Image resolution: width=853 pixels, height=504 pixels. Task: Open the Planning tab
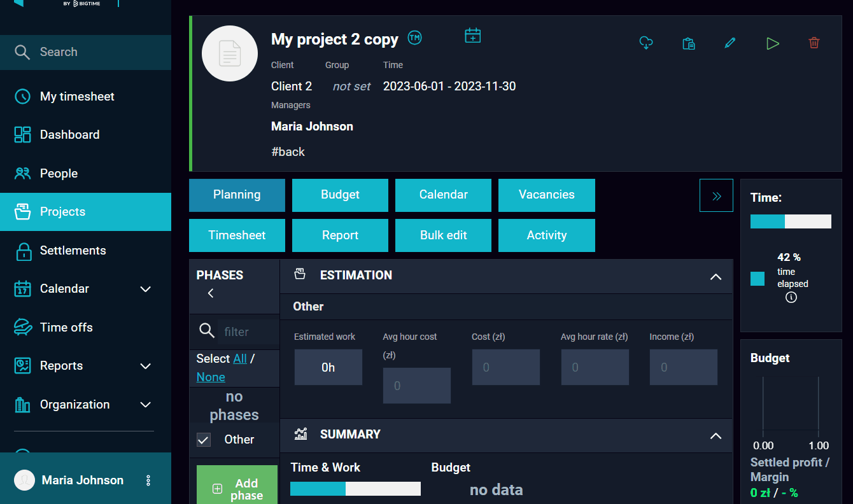(237, 195)
